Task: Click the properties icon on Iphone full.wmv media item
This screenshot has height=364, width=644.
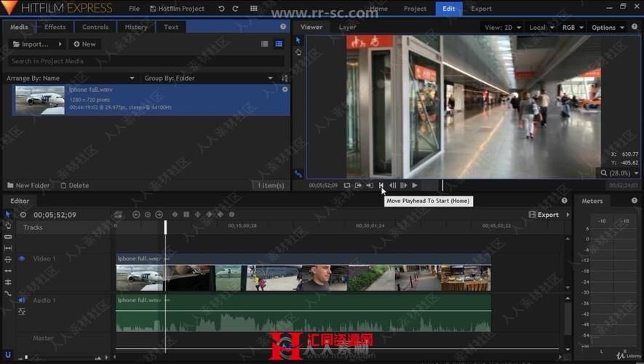Action: click(285, 89)
